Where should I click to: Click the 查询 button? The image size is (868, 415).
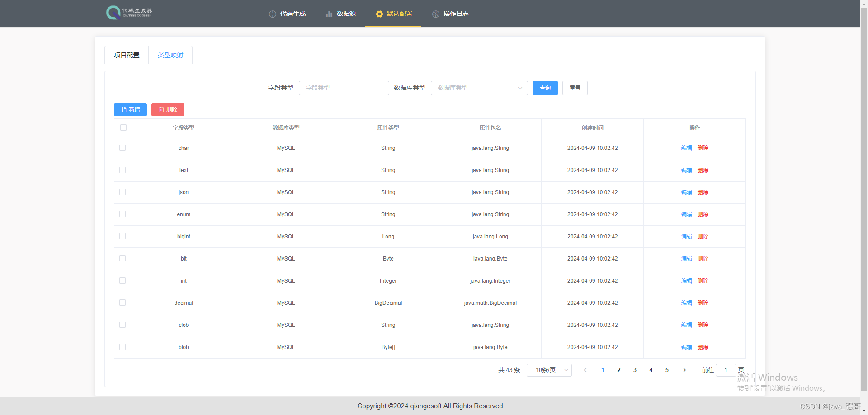[x=545, y=88]
